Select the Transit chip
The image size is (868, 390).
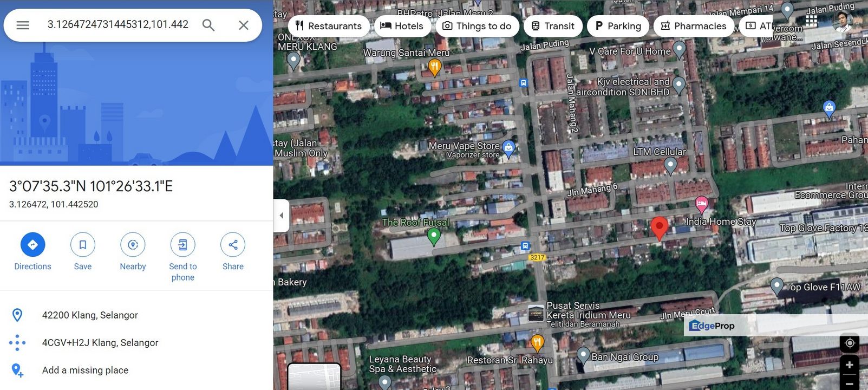point(553,26)
